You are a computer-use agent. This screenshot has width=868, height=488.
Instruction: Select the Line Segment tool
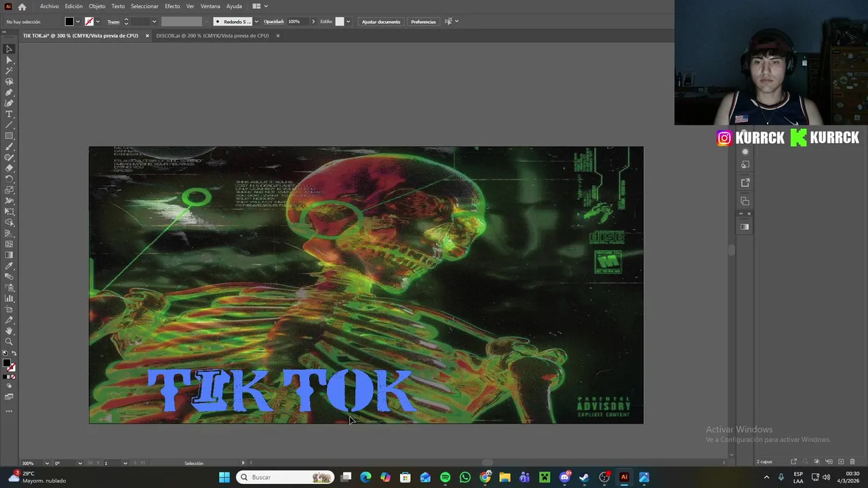click(x=9, y=125)
